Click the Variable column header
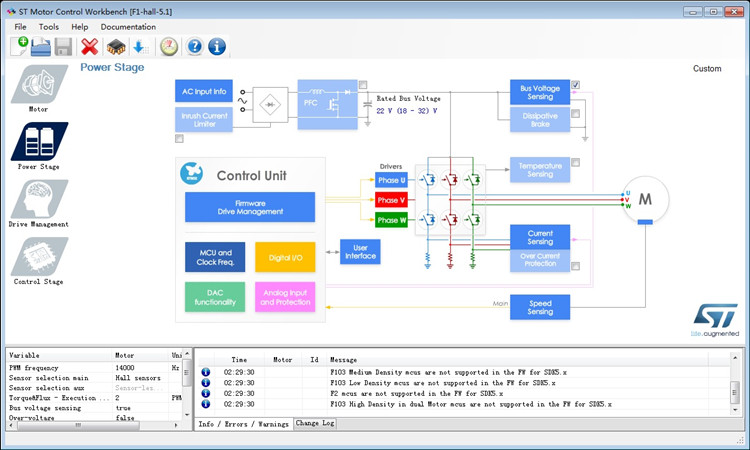This screenshot has width=750, height=450. [x=59, y=355]
